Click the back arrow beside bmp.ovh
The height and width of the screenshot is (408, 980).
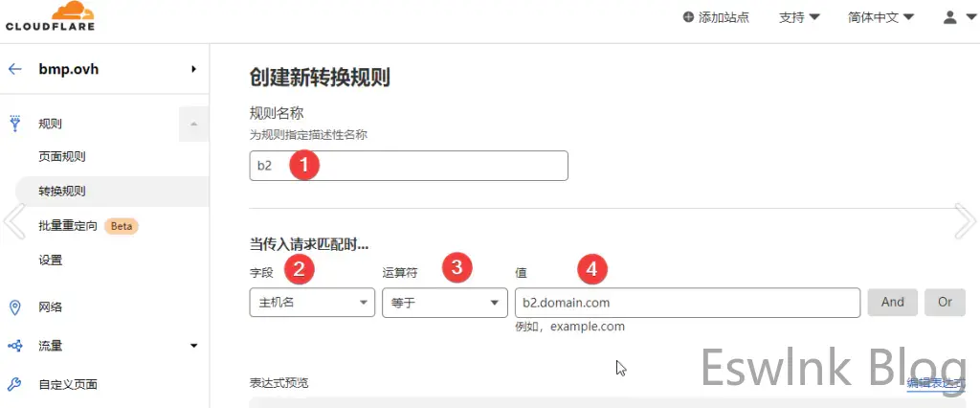point(15,69)
